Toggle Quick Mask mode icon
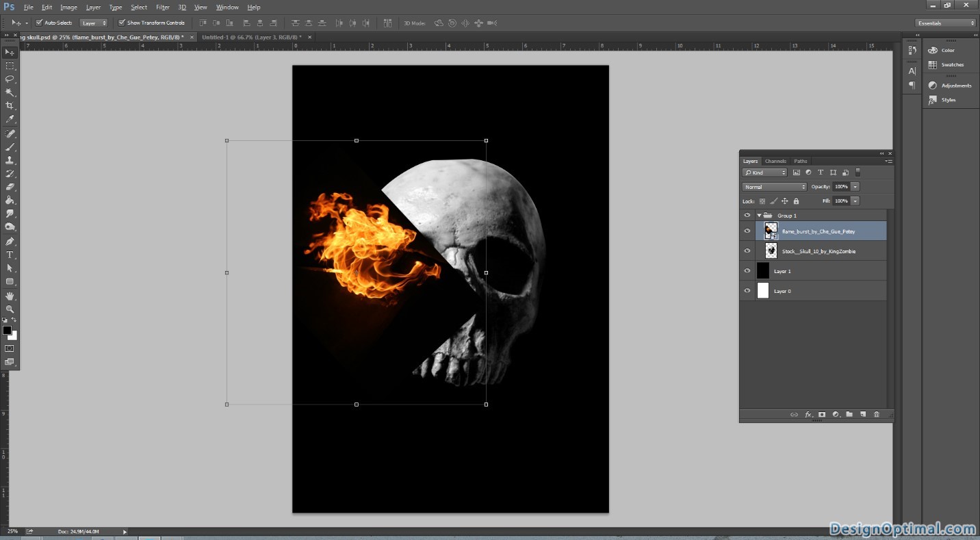The image size is (980, 540). (10, 348)
